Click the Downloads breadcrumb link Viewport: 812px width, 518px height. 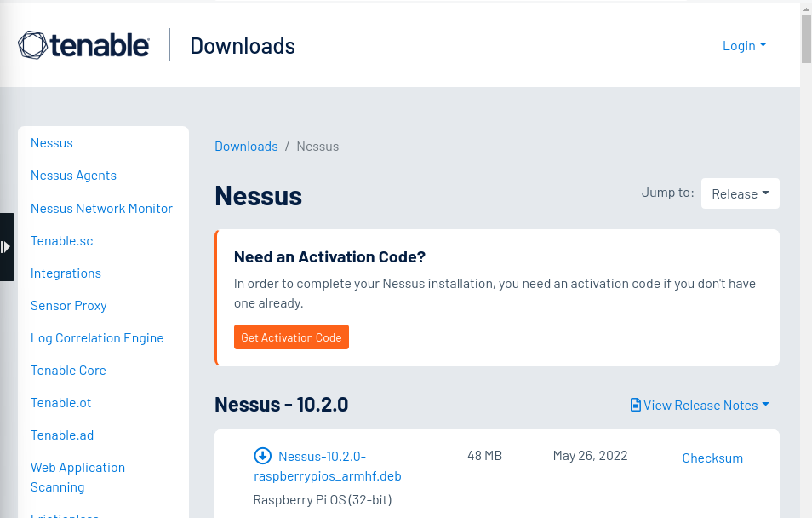[247, 147]
